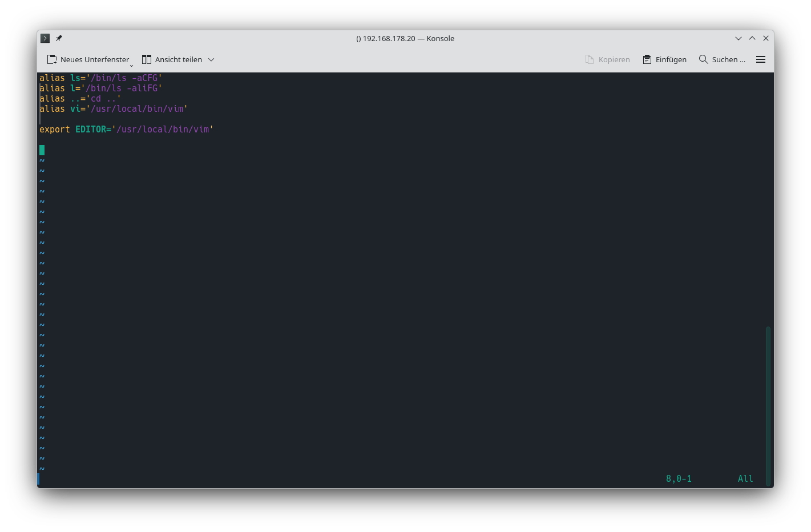Minimize the Konsole window
This screenshot has width=811, height=532.
pos(739,38)
